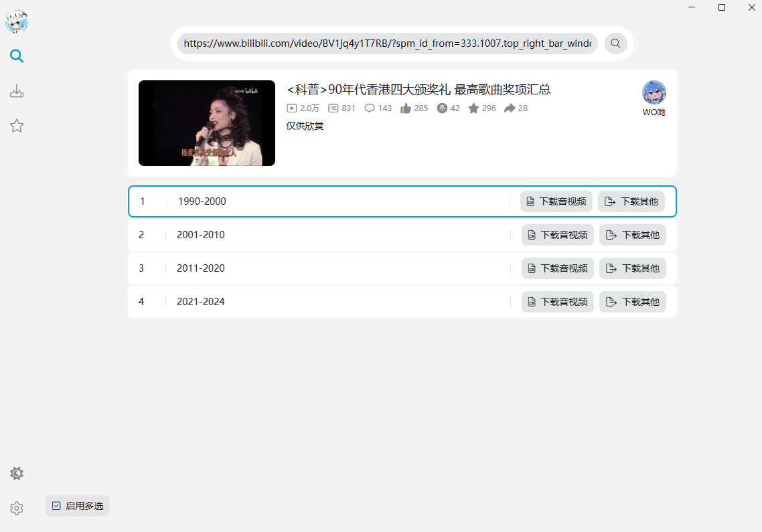This screenshot has height=532, width=762.
Task: Select row 2011-2020
Action: pyautogui.click(x=402, y=268)
